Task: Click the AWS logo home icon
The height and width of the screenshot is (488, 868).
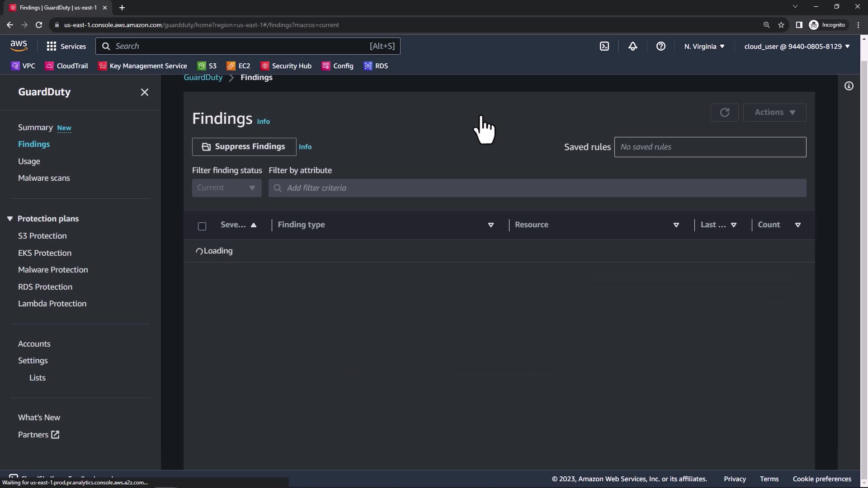Action: click(19, 45)
